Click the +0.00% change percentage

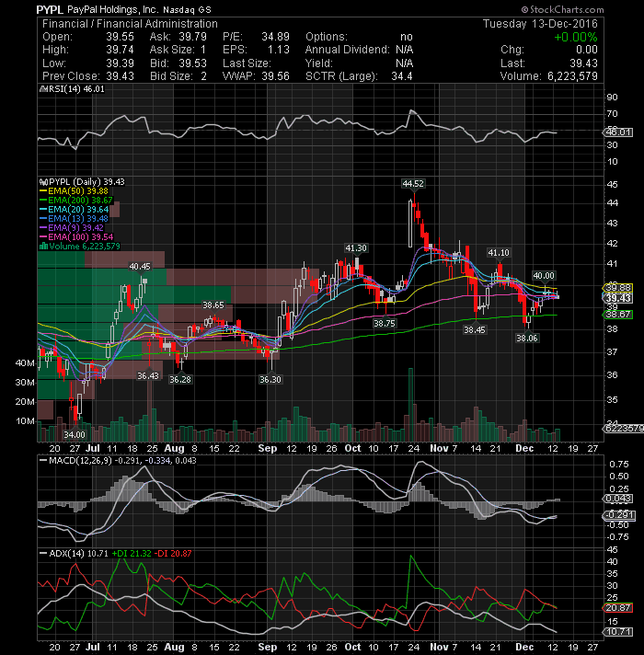click(x=576, y=37)
